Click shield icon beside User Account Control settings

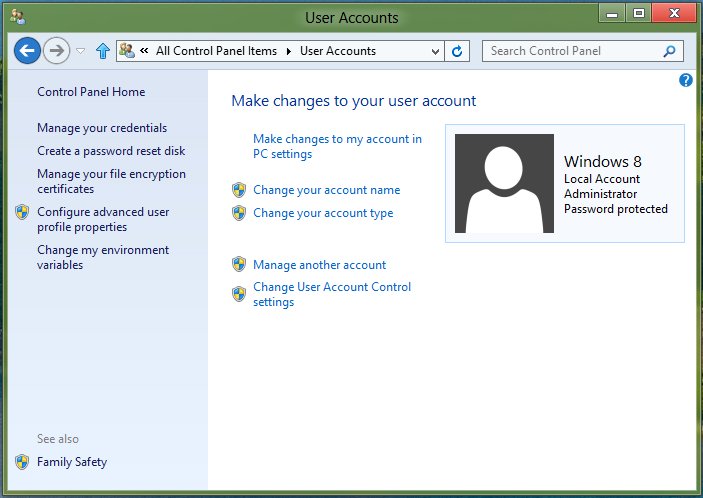239,294
